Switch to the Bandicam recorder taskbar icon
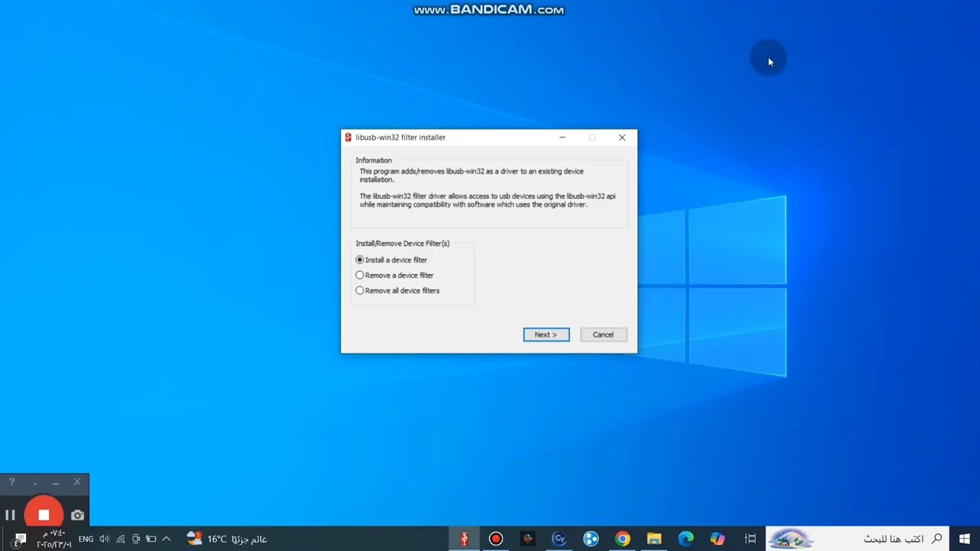The width and height of the screenshot is (980, 551). (x=495, y=539)
